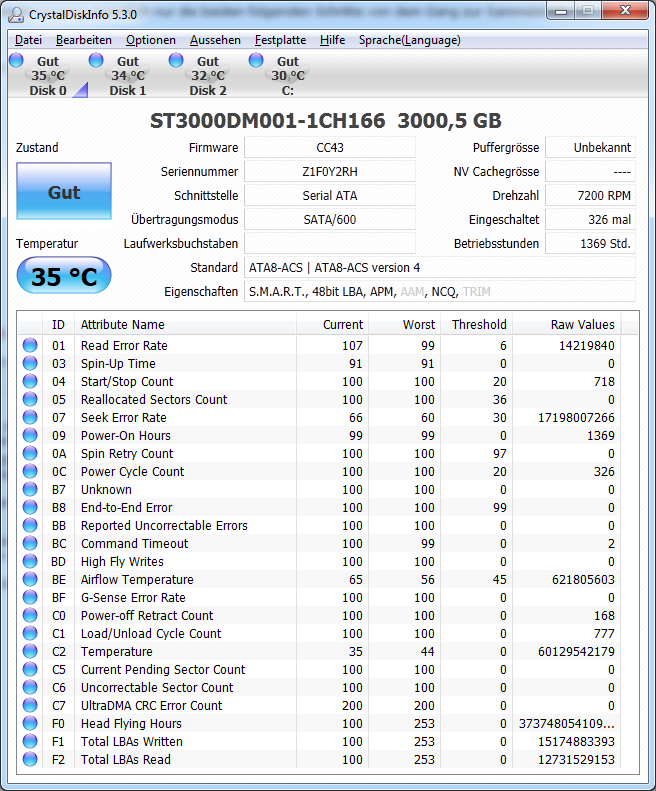The width and height of the screenshot is (656, 791).
Task: Click status orb for End-to-End Error
Action: click(30, 507)
